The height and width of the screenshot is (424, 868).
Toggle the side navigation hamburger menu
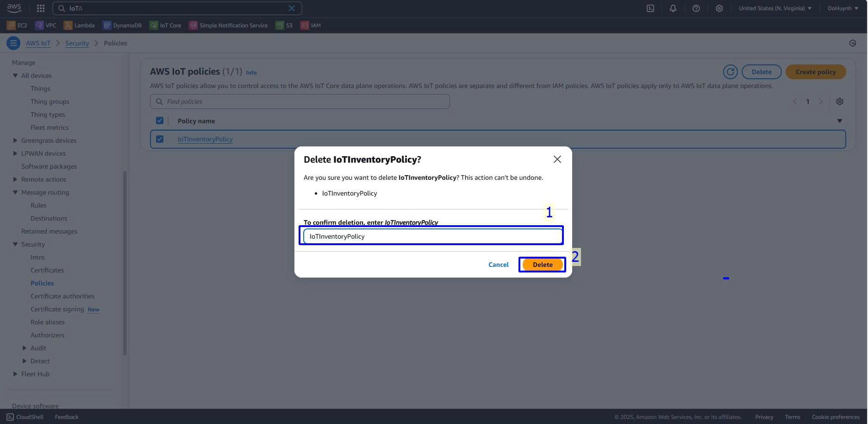coord(13,43)
